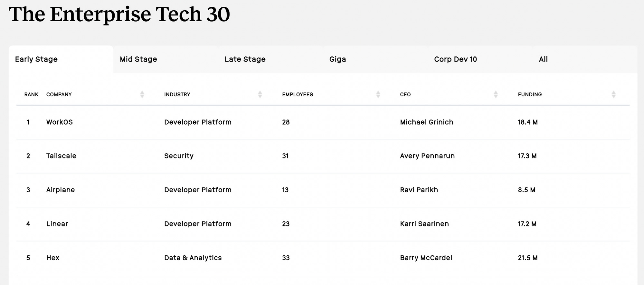Screen dimensions: 644x285
Task: Sort table by Funding column arrows
Action: click(613, 94)
